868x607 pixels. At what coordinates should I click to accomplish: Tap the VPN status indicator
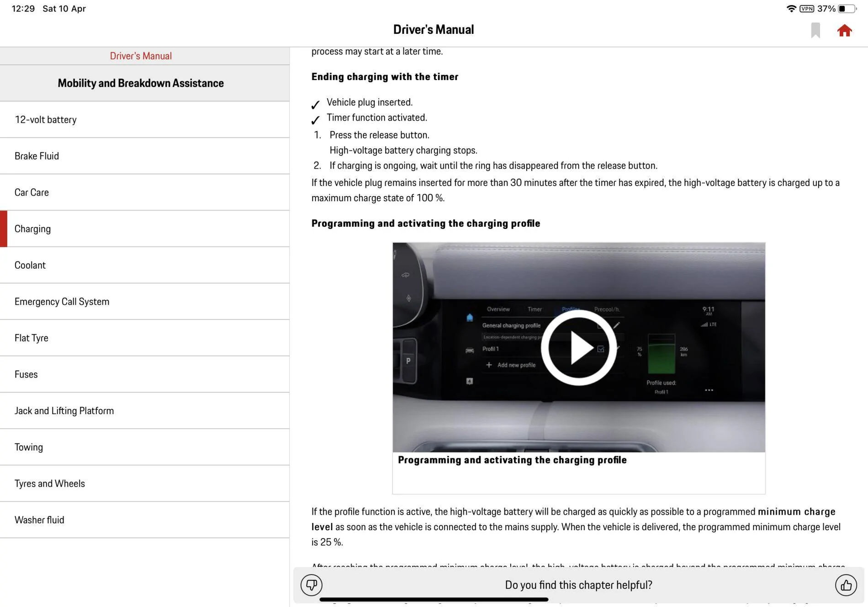tap(807, 9)
